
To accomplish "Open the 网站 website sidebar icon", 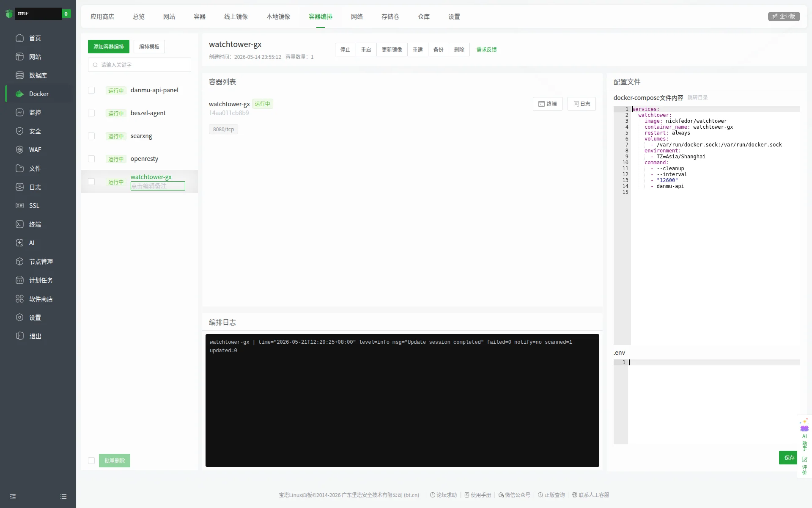I will (x=19, y=57).
